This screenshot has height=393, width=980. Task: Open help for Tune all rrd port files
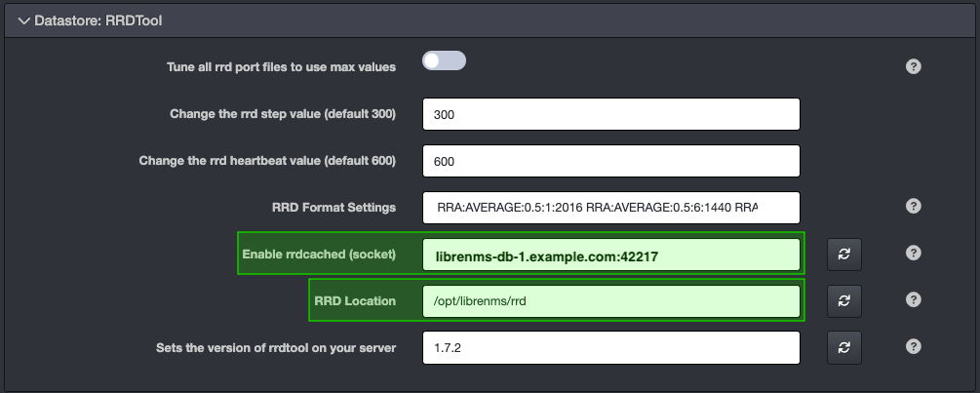913,67
